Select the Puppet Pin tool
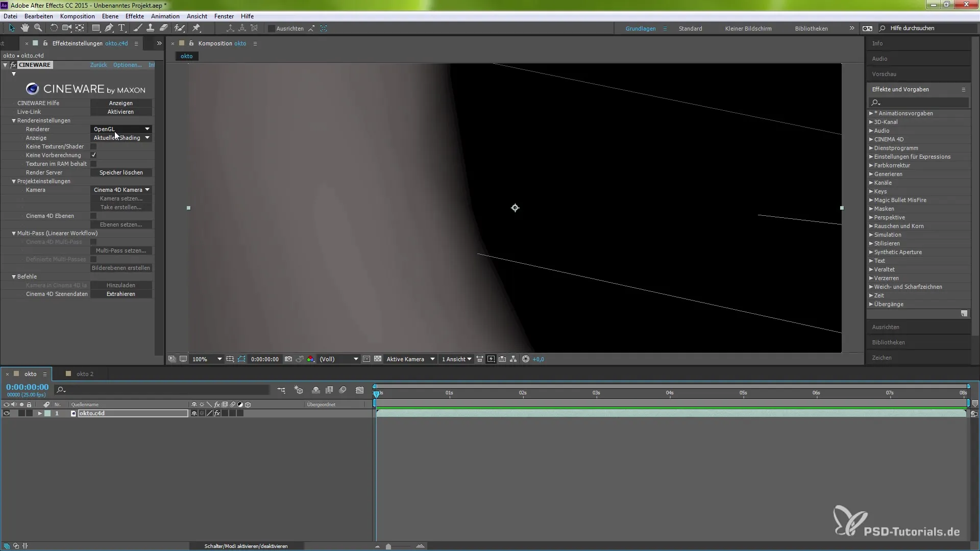 click(x=197, y=28)
